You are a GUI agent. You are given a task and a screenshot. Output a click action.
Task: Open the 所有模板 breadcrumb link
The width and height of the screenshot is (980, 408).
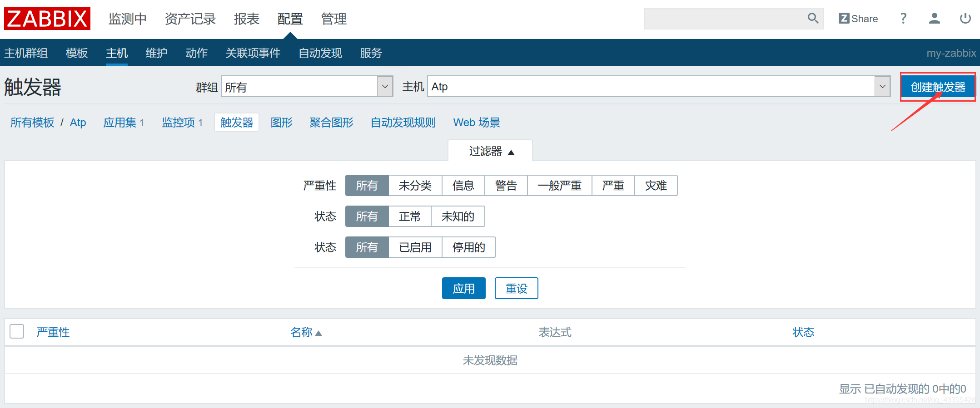pyautogui.click(x=32, y=123)
